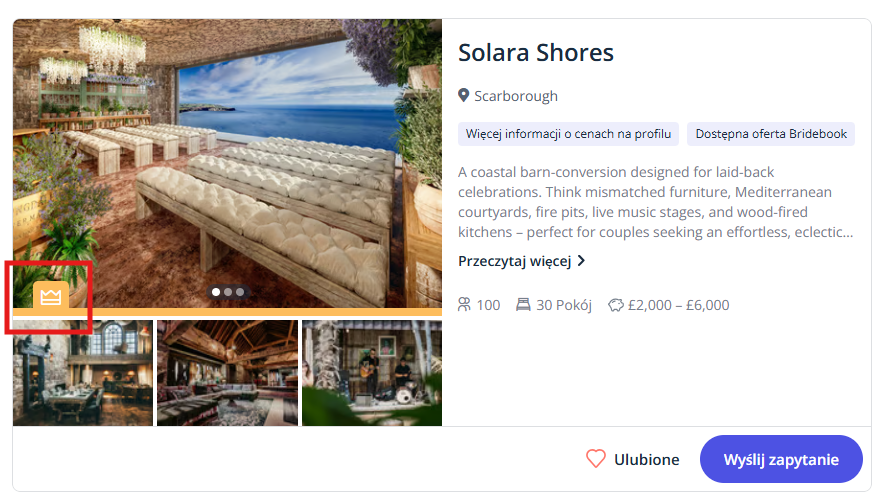
Task: Jump to the third carousel dot
Action: click(x=240, y=292)
